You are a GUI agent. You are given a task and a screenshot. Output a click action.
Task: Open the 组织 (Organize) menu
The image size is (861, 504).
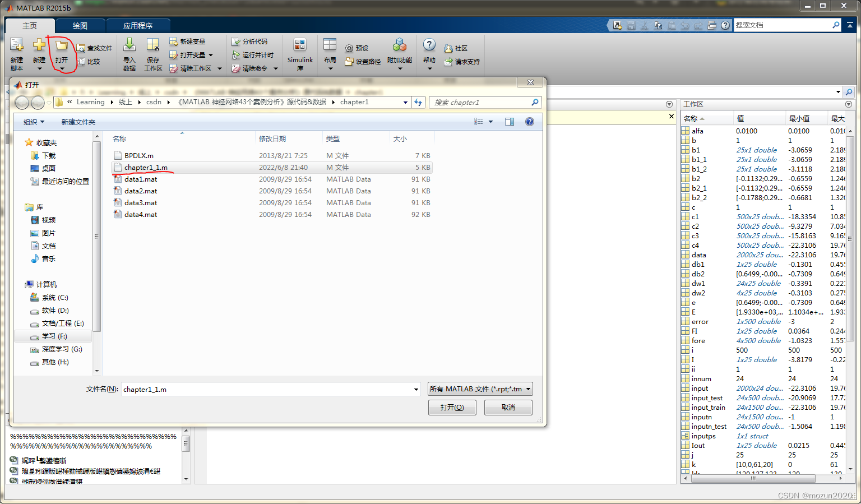[x=34, y=122]
